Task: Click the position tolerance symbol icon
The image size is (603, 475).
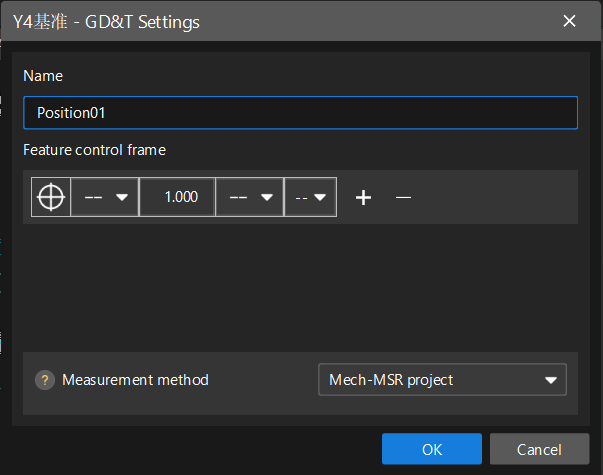Action: click(51, 197)
